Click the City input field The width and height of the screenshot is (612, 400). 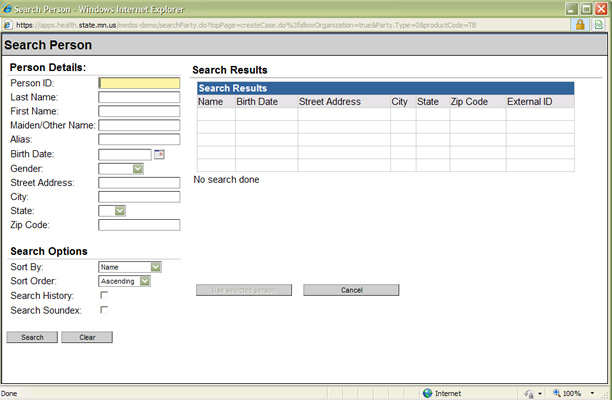tap(139, 197)
